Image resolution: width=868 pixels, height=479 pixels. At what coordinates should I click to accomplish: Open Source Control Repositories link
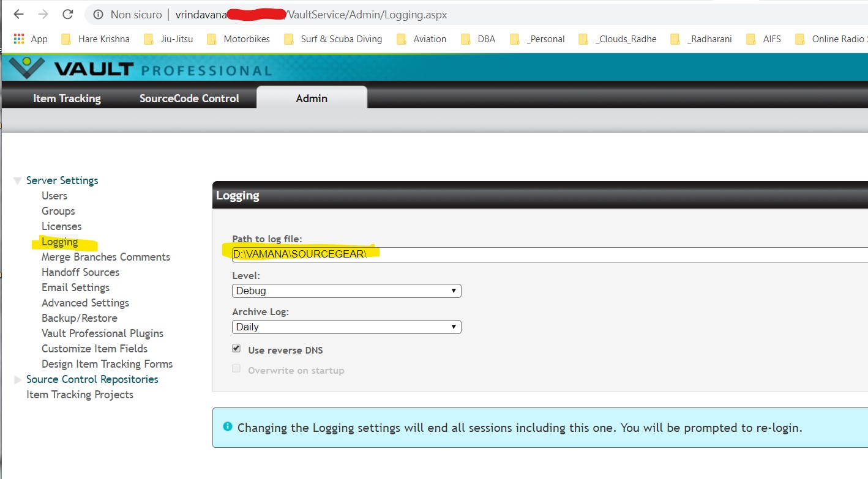[x=92, y=379]
